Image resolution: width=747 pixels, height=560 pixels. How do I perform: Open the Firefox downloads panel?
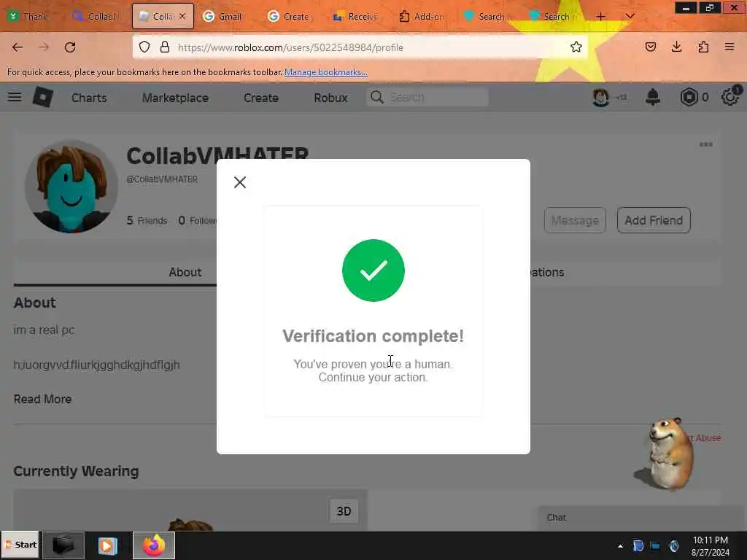pos(676,47)
